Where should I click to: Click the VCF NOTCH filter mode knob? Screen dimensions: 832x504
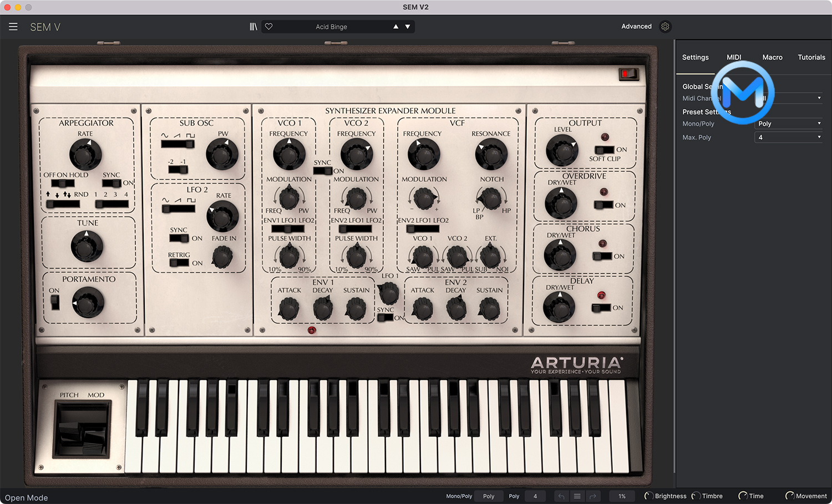point(490,198)
